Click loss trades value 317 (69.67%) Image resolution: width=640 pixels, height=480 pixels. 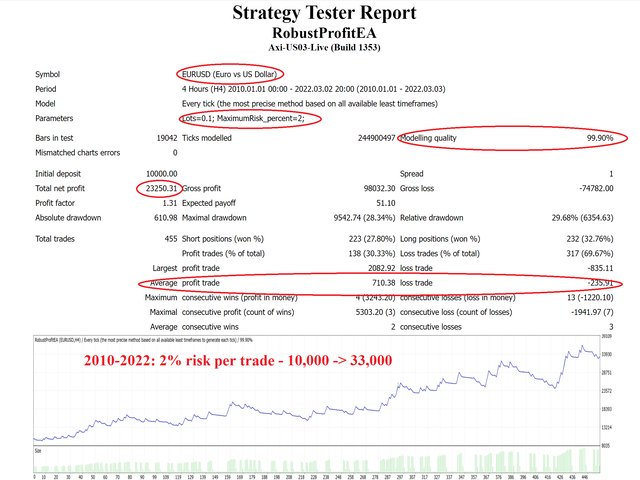pyautogui.click(x=590, y=254)
